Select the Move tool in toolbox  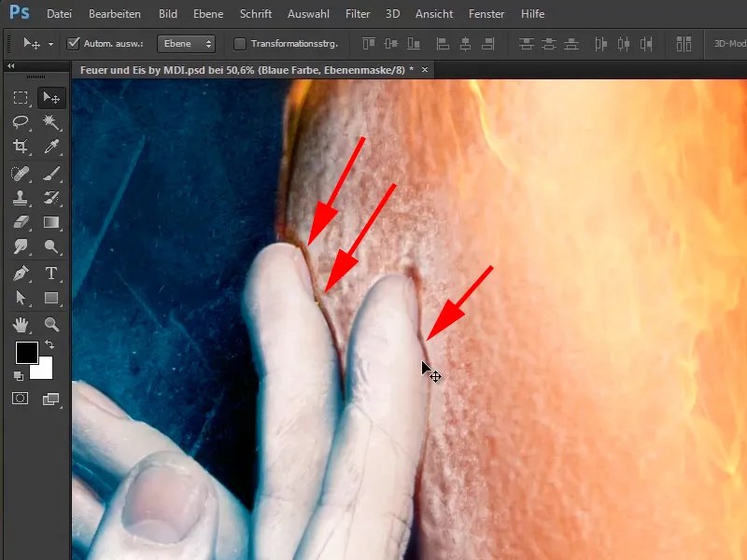click(51, 98)
